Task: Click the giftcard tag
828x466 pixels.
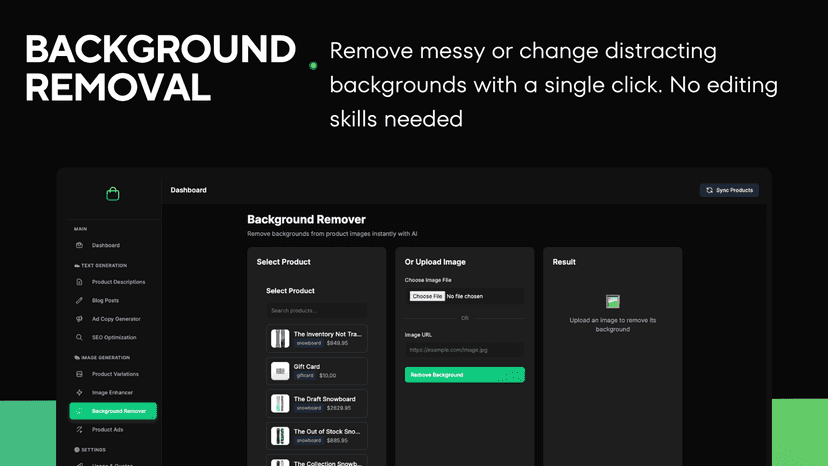Action: [305, 376]
